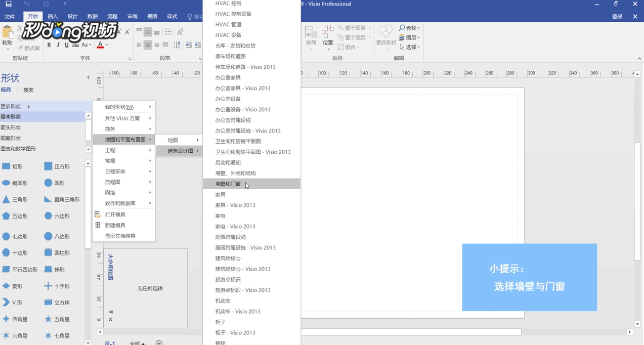Increase paragraph indent
Viewport: 644px width, 345px height.
(198, 45)
